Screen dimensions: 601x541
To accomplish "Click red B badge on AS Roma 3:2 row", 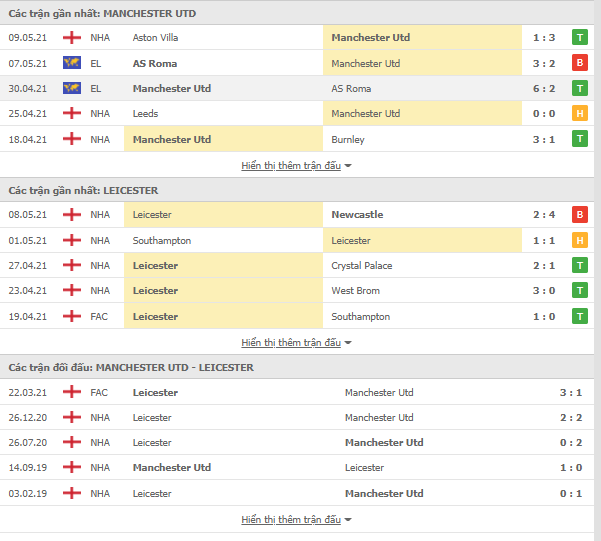I will 580,63.
